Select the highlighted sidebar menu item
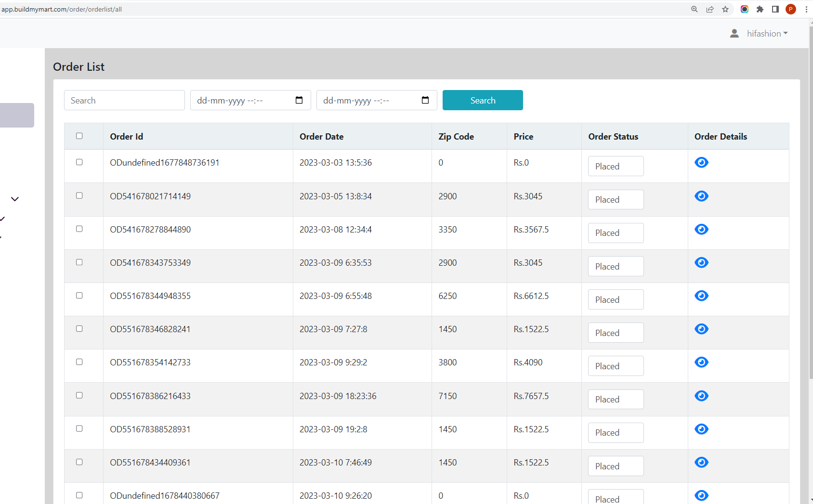 (x=17, y=115)
